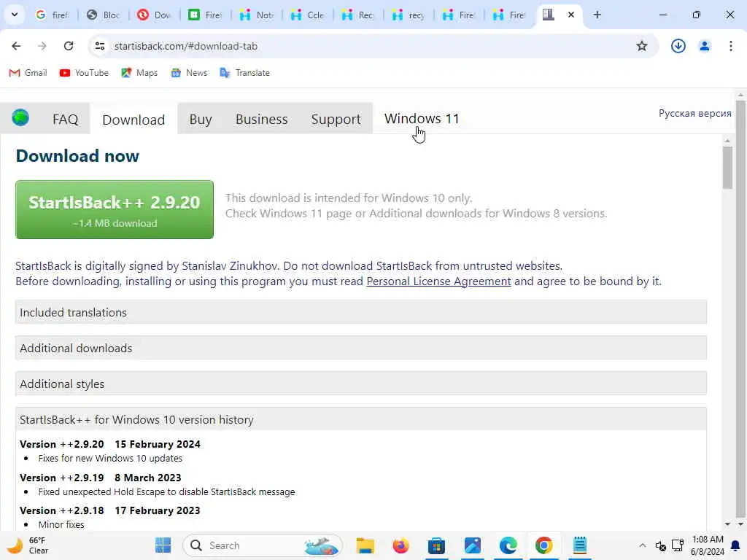Collapse StartIsBack++ for Windows 10 version history

(360, 419)
